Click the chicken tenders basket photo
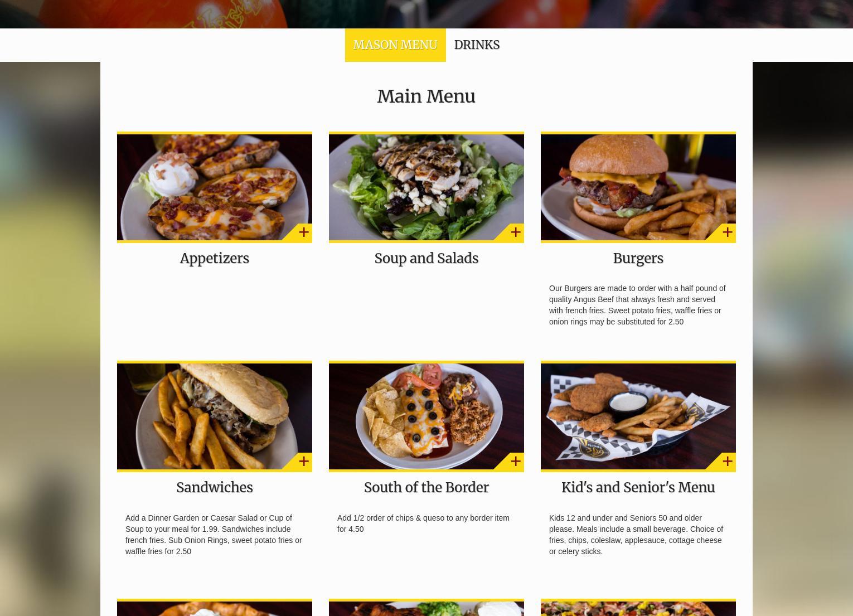Viewport: 853px width, 616px height. (638, 416)
